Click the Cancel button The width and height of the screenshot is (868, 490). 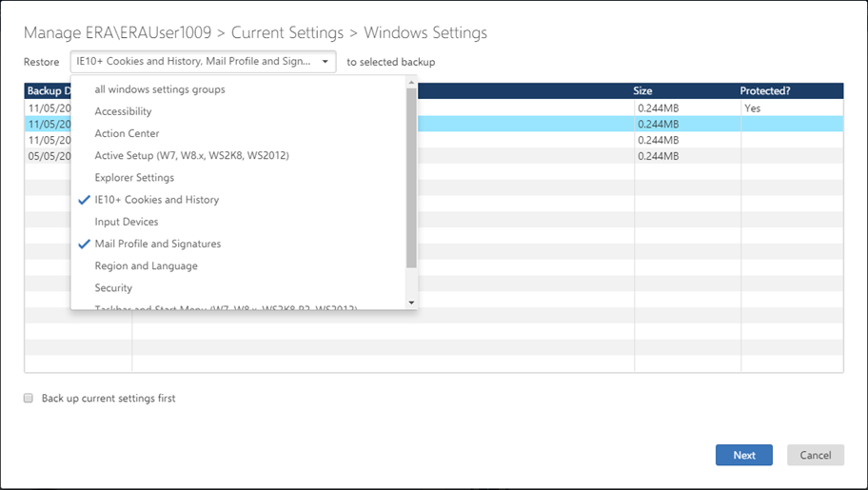(x=815, y=455)
